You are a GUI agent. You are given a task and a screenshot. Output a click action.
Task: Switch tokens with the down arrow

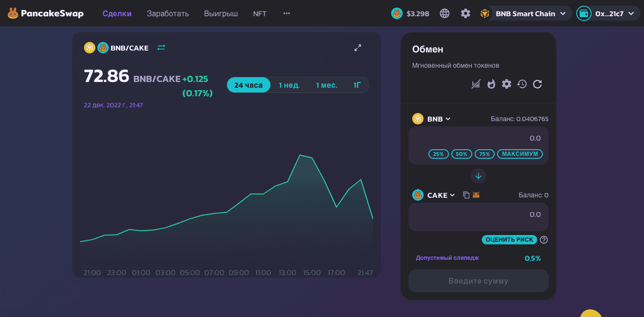tap(478, 176)
